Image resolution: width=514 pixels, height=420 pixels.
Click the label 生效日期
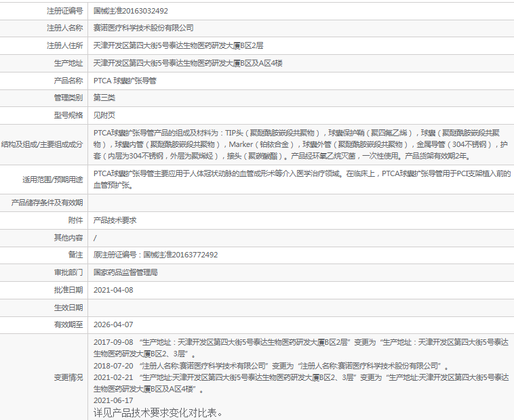coord(68,308)
